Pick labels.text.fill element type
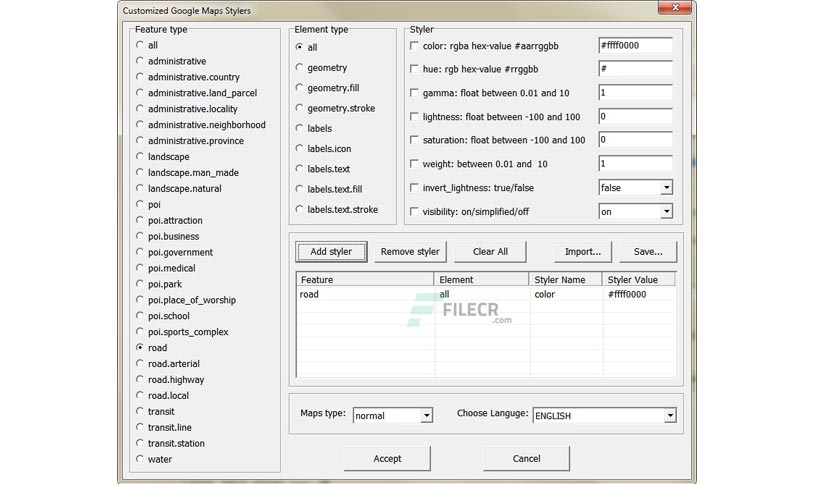The image size is (836, 484). tap(299, 189)
